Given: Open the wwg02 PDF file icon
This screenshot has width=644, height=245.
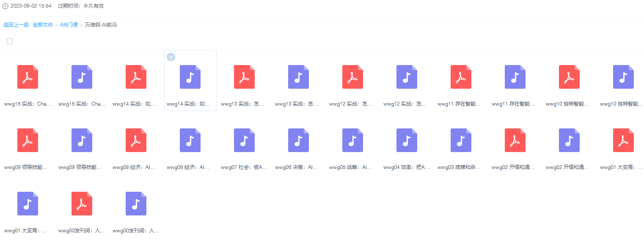Looking at the screenshot, I should pyautogui.click(x=515, y=140).
